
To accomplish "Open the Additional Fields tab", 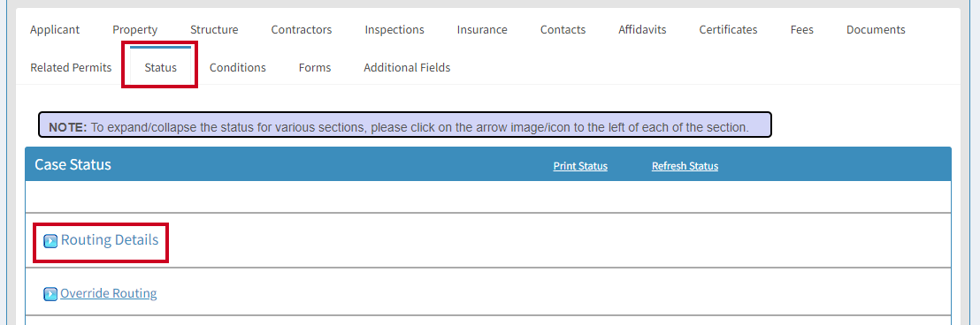I will (407, 67).
